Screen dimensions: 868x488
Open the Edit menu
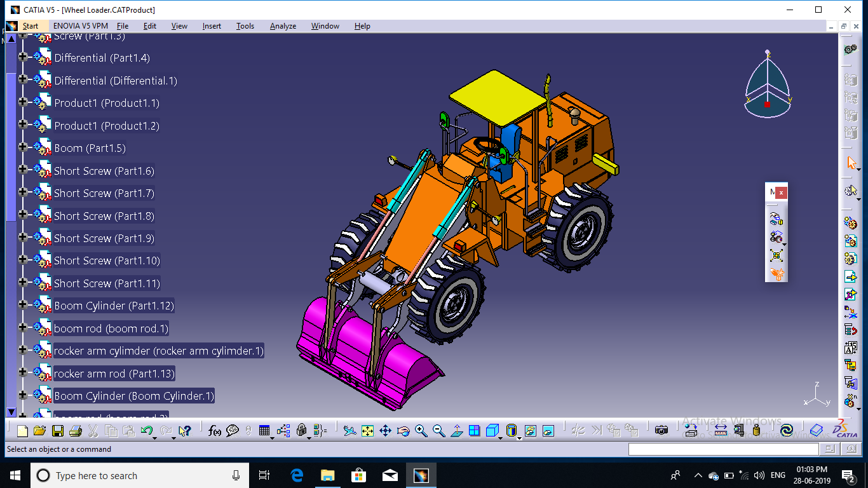150,26
